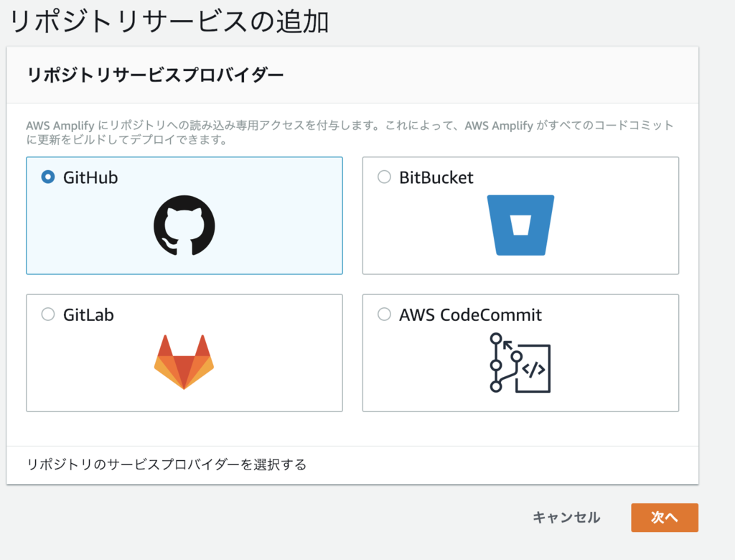
Task: Click the GitHub octocat logo
Action: click(184, 225)
